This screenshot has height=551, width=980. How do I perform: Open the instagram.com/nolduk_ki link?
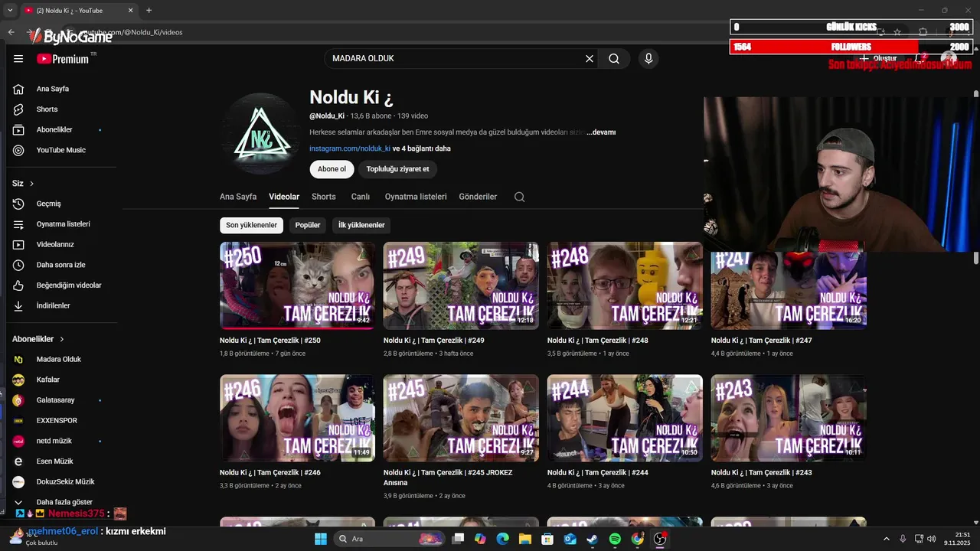(x=350, y=148)
